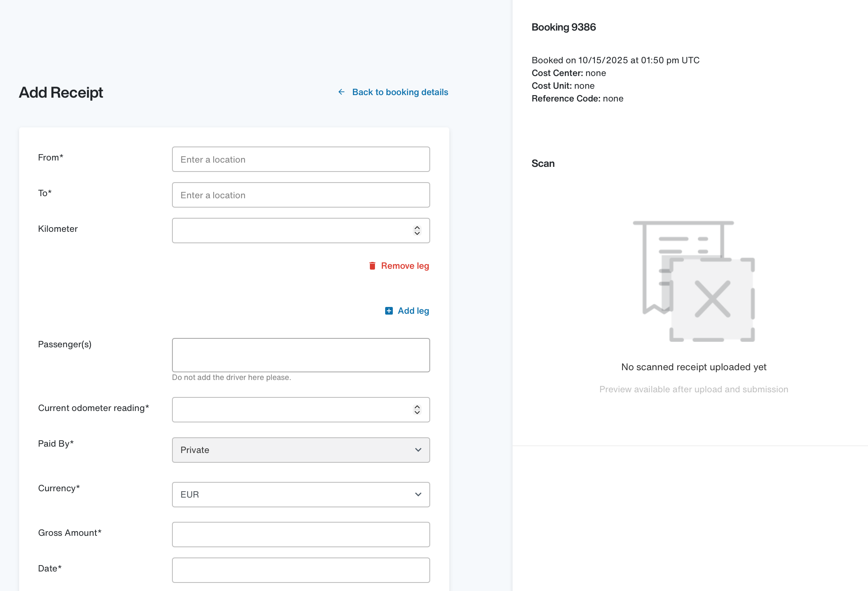Click the 'Reference Code: none' line
This screenshot has width=868, height=591.
click(578, 98)
